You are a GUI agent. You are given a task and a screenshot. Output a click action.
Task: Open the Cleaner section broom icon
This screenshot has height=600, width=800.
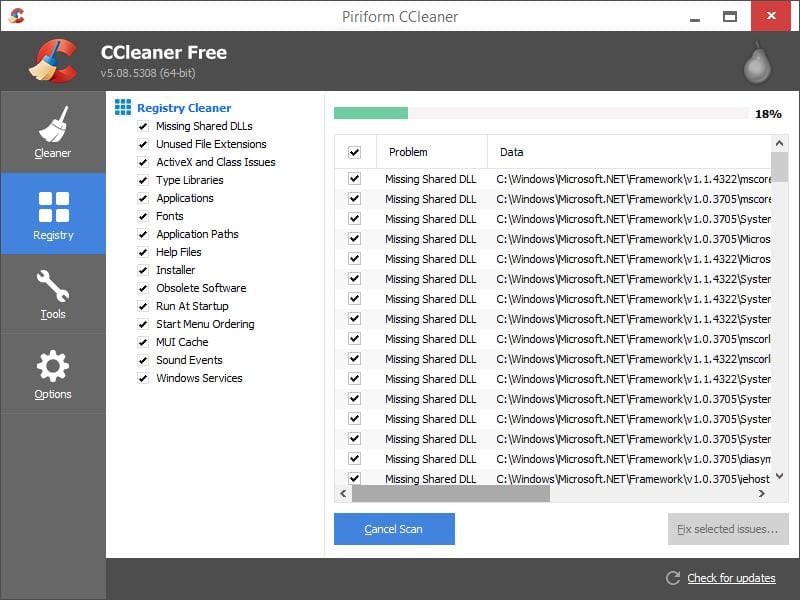53,124
